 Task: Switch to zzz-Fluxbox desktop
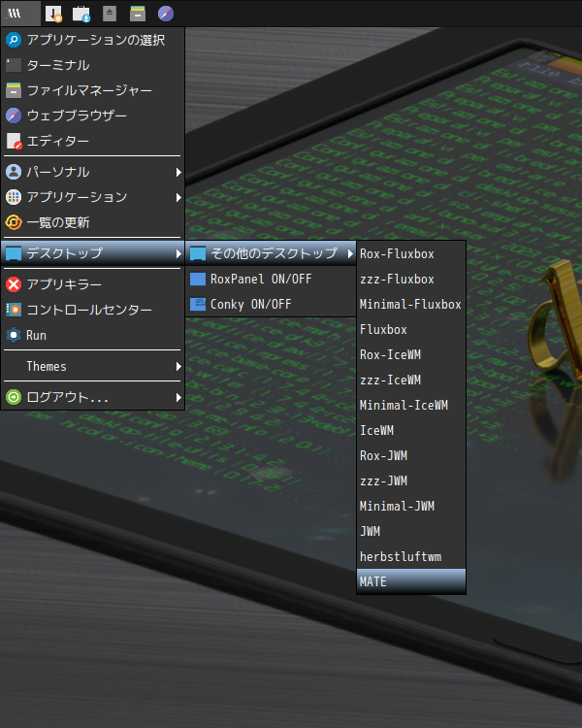coord(411,279)
